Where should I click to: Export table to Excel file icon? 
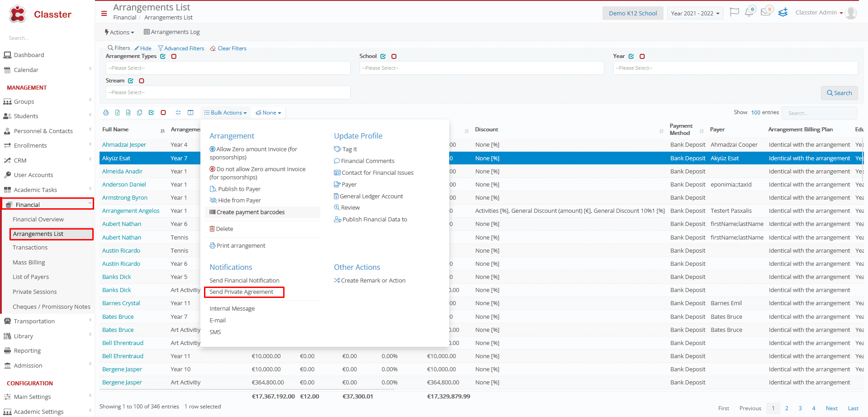pos(117,113)
